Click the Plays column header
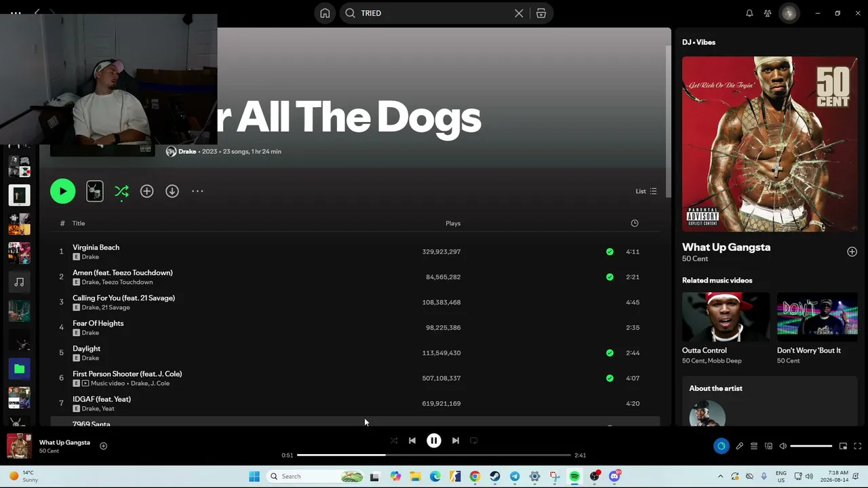Viewport: 868px width, 488px height. tap(453, 223)
